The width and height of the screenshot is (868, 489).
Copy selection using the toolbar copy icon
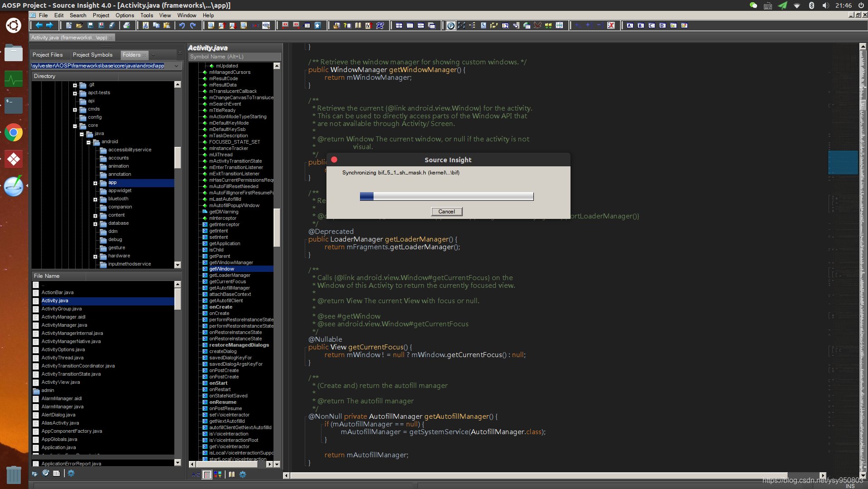pyautogui.click(x=156, y=25)
